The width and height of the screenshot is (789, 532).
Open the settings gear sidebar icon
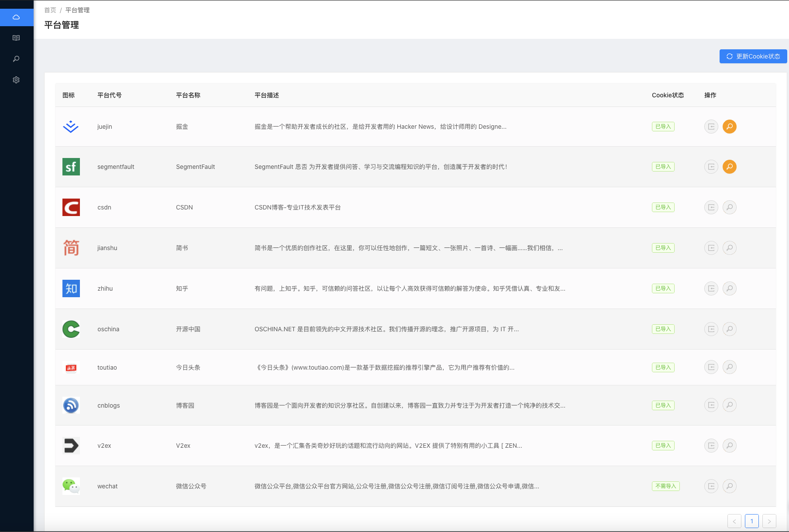(x=16, y=80)
